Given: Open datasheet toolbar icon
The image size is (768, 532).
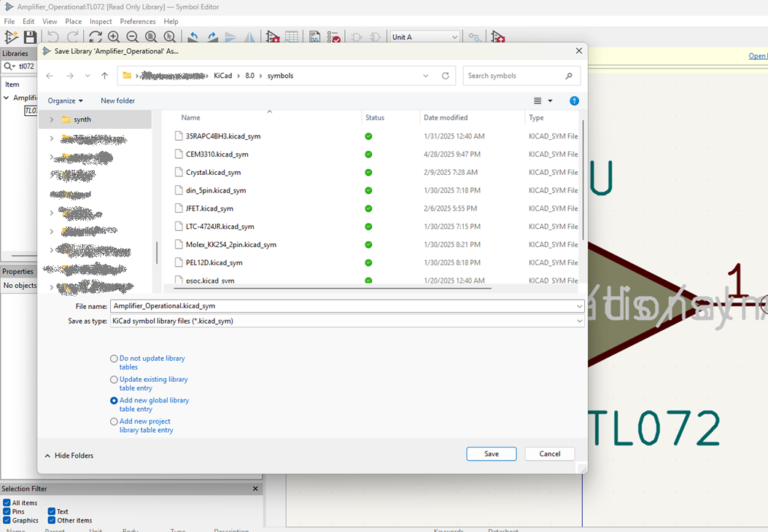Looking at the screenshot, I should (314, 37).
